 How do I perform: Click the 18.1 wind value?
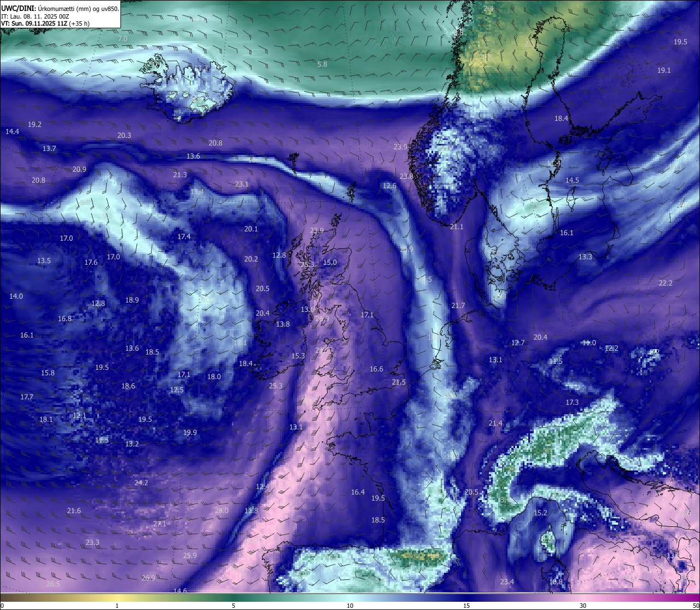point(46,419)
